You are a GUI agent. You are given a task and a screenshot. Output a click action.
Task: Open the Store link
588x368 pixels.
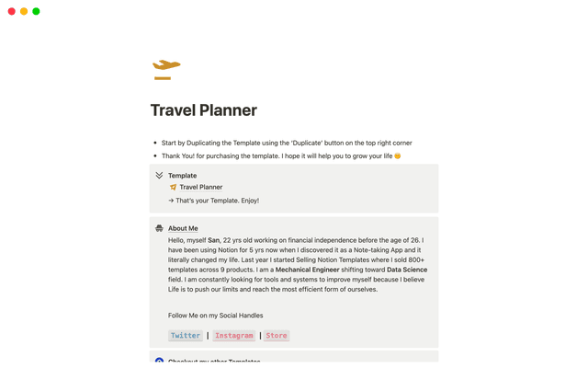coord(277,336)
